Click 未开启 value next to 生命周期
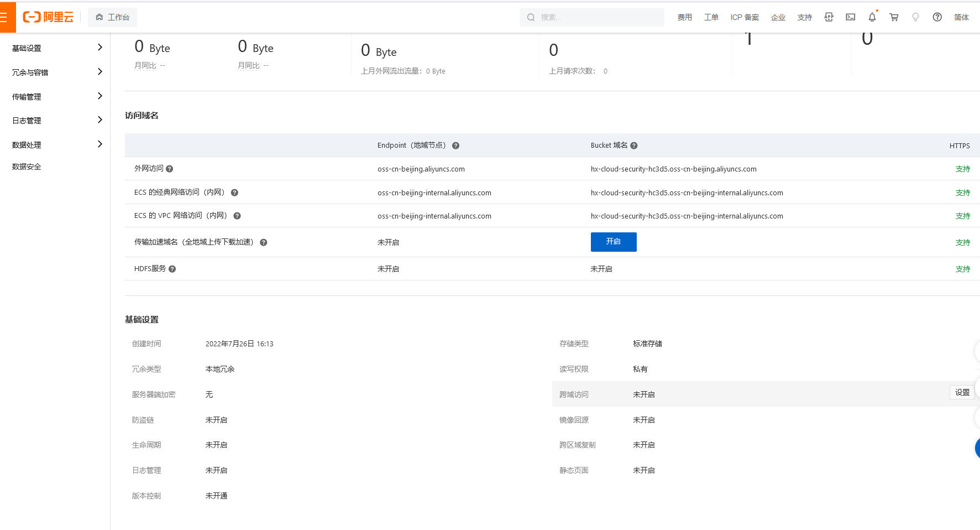This screenshot has height=530, width=980. pos(216,445)
